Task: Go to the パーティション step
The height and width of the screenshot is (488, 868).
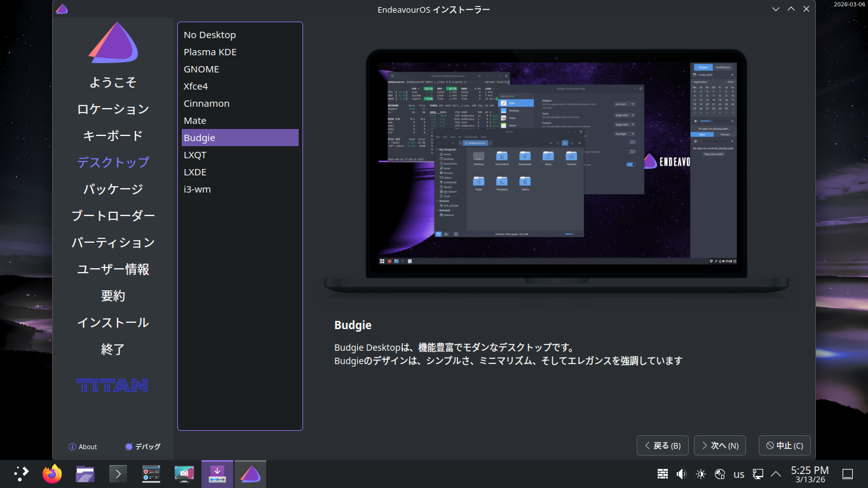Action: 113,243
